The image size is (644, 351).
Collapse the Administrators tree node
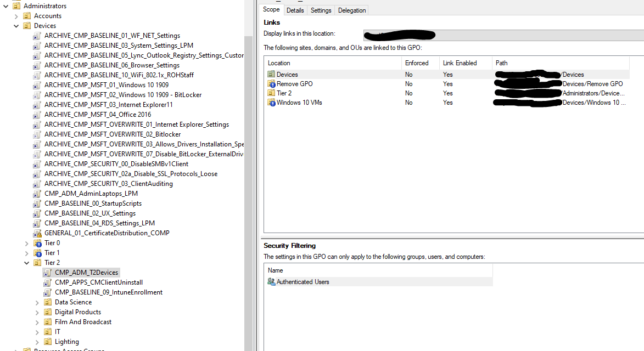click(x=5, y=6)
